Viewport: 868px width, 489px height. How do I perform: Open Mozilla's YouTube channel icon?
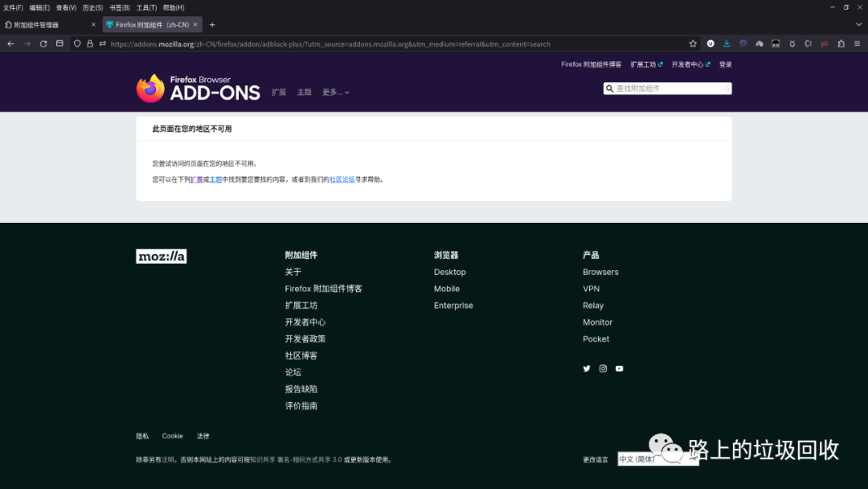point(620,368)
